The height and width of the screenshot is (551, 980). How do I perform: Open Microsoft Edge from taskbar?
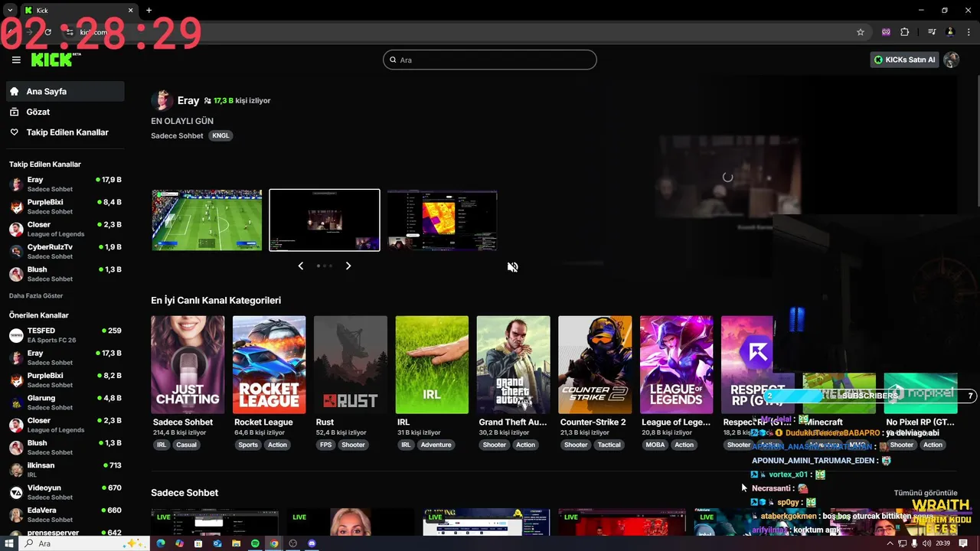pyautogui.click(x=161, y=543)
